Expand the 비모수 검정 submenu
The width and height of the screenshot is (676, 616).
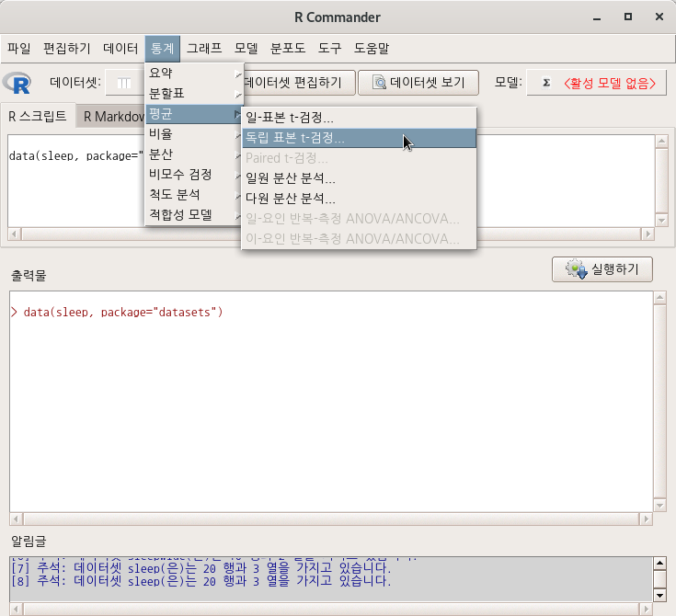[x=194, y=175]
